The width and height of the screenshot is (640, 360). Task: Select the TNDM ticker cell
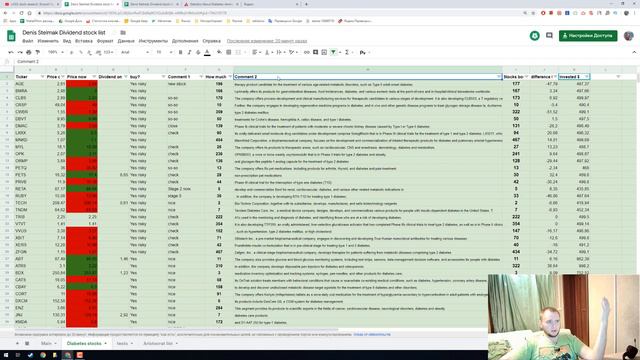(29, 210)
